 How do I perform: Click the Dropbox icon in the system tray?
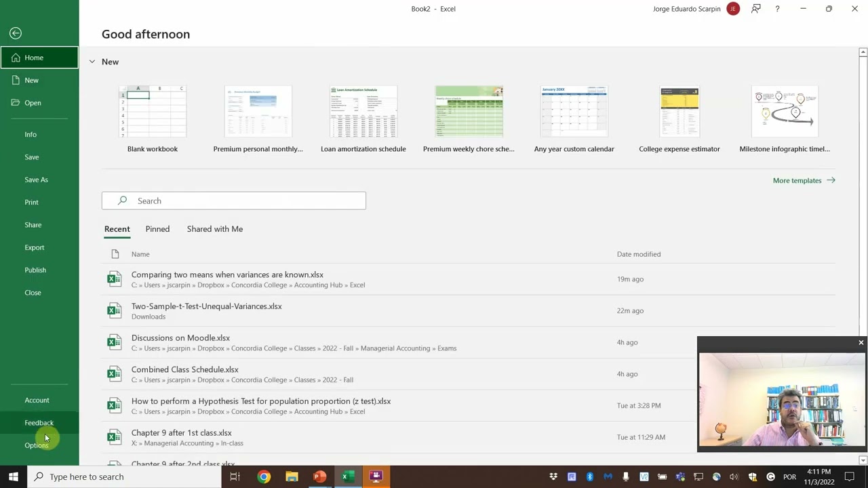pyautogui.click(x=553, y=476)
